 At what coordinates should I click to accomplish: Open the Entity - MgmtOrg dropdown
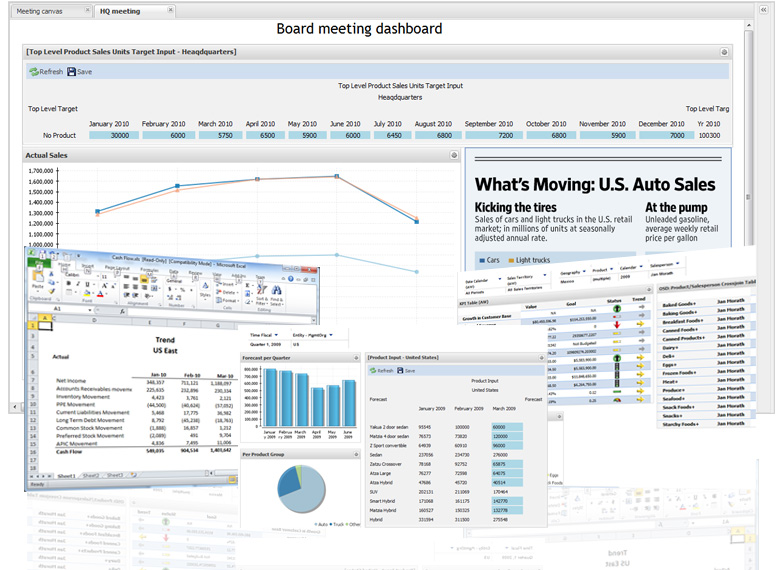click(x=331, y=335)
